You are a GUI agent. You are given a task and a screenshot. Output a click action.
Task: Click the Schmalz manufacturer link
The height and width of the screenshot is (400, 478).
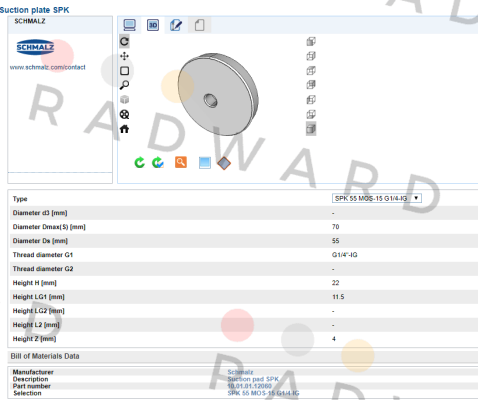point(240,372)
